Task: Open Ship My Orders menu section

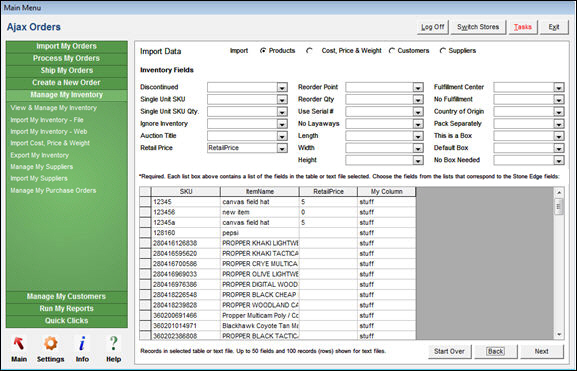Action: 67,71
